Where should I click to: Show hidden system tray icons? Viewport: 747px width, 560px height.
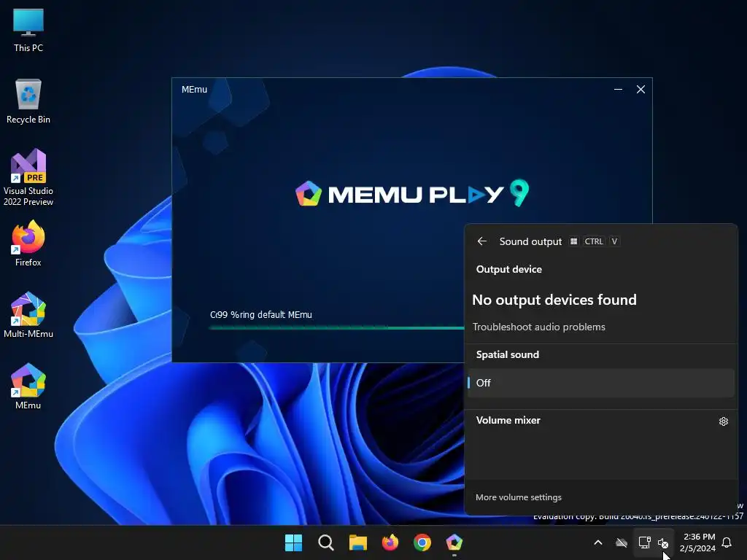pyautogui.click(x=598, y=542)
